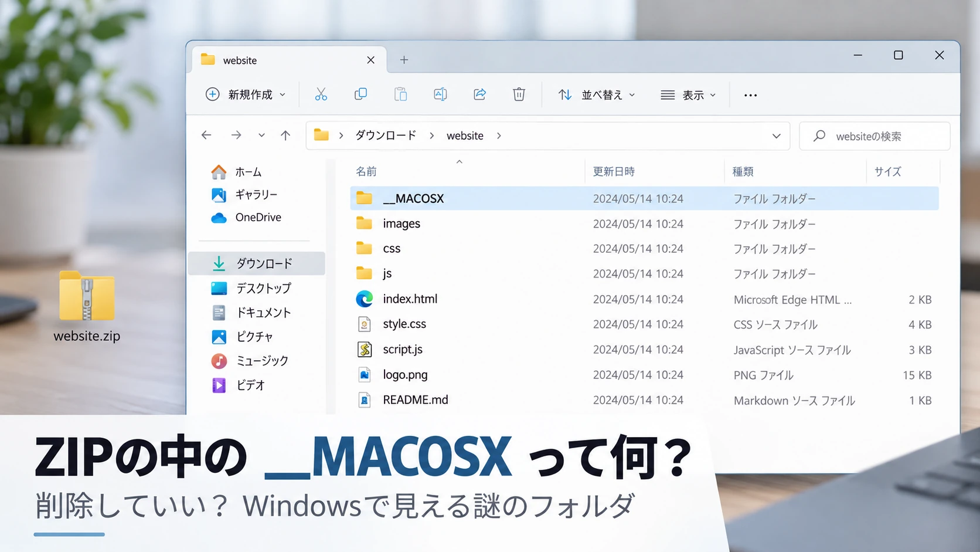Screen dimensions: 980x552
Task: Close the website tab
Action: [x=370, y=60]
